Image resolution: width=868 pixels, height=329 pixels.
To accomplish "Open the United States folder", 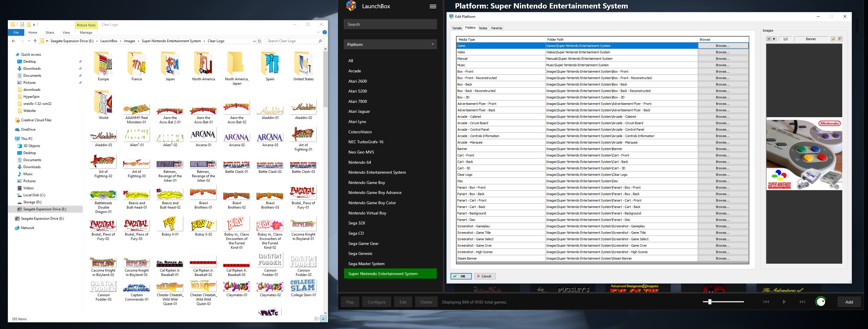I will pos(303,66).
